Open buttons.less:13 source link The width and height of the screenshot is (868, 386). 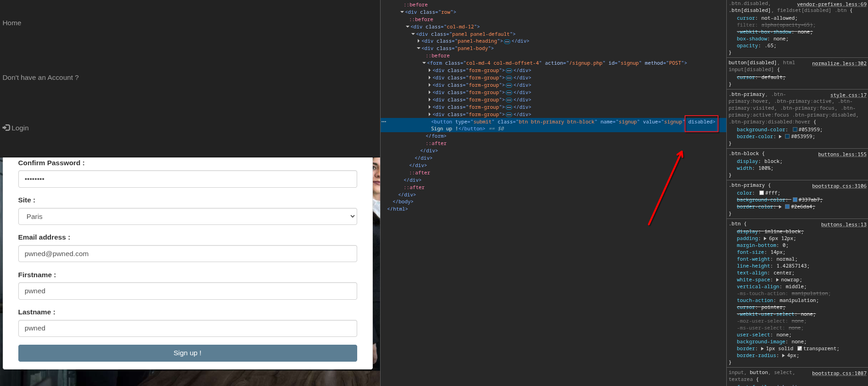tap(844, 224)
